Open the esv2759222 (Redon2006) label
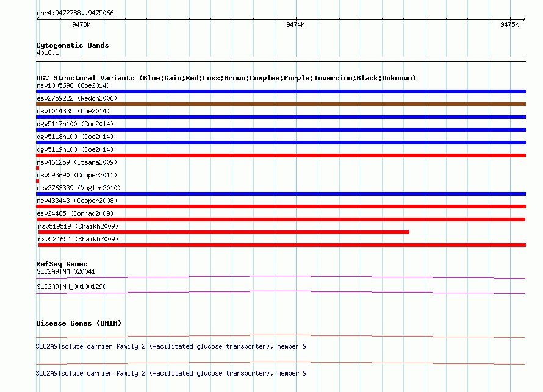 77,98
